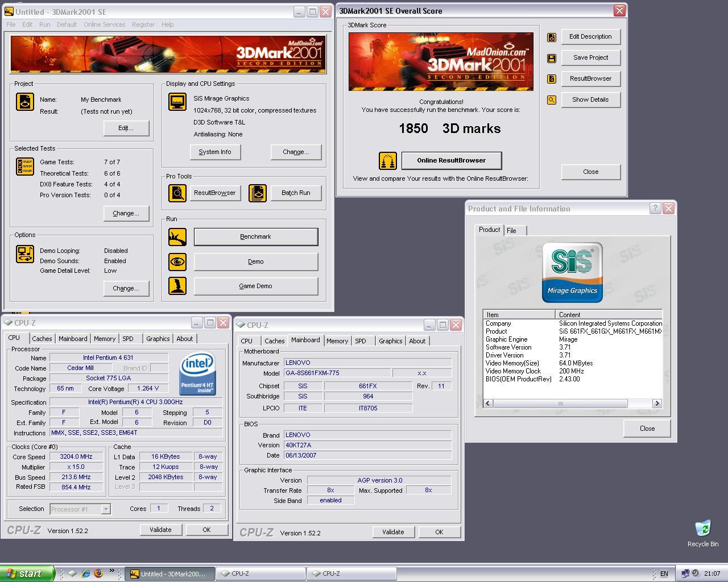The image size is (728, 582).
Task: Click the Item column header
Action: pos(519,314)
